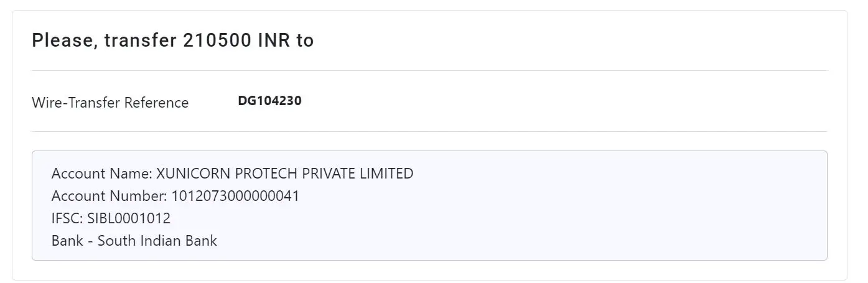
Task: Click the South Indian Bank name
Action: (157, 241)
